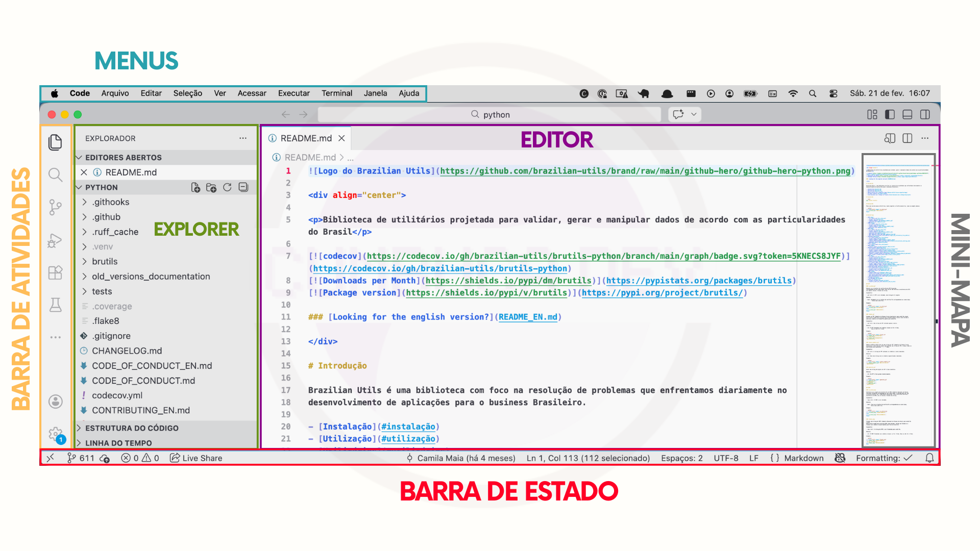This screenshot has height=551, width=980.
Task: Open the Terminal menu
Action: click(336, 93)
